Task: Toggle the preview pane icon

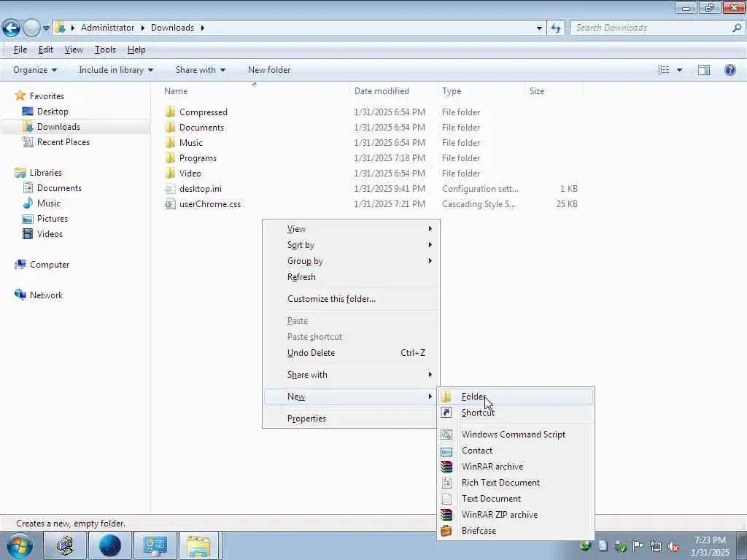Action: tap(704, 70)
